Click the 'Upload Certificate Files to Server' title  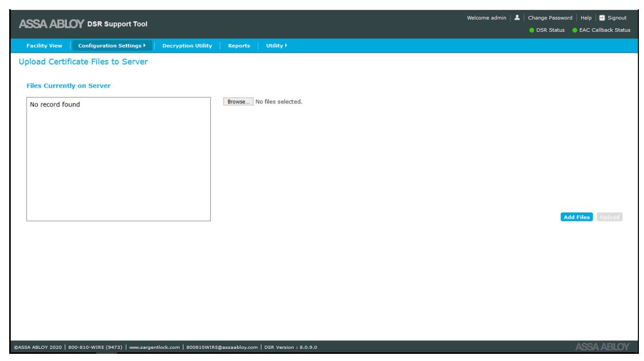(83, 62)
